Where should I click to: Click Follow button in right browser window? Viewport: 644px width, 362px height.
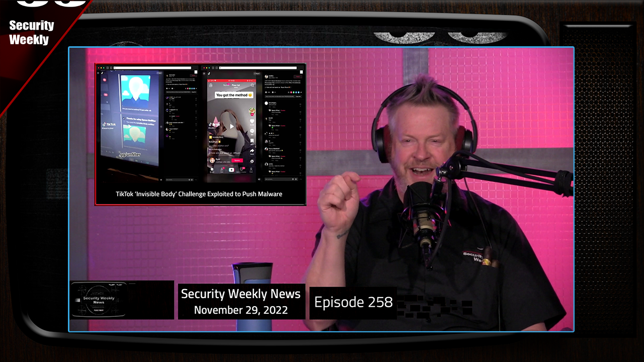click(x=297, y=76)
